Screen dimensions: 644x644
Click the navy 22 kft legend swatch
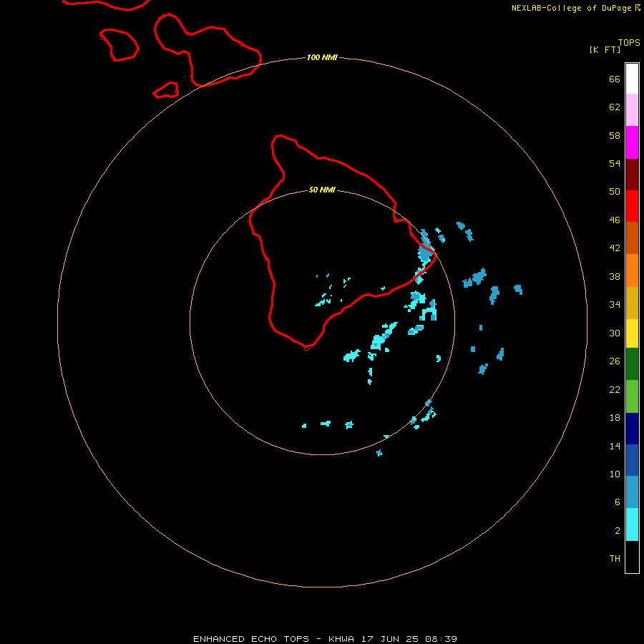pos(632,429)
